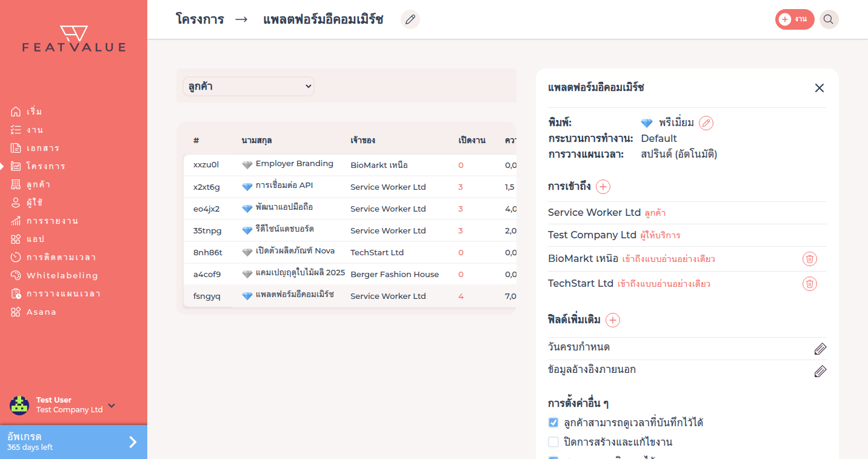Open the Employer Branding project row

click(350, 165)
